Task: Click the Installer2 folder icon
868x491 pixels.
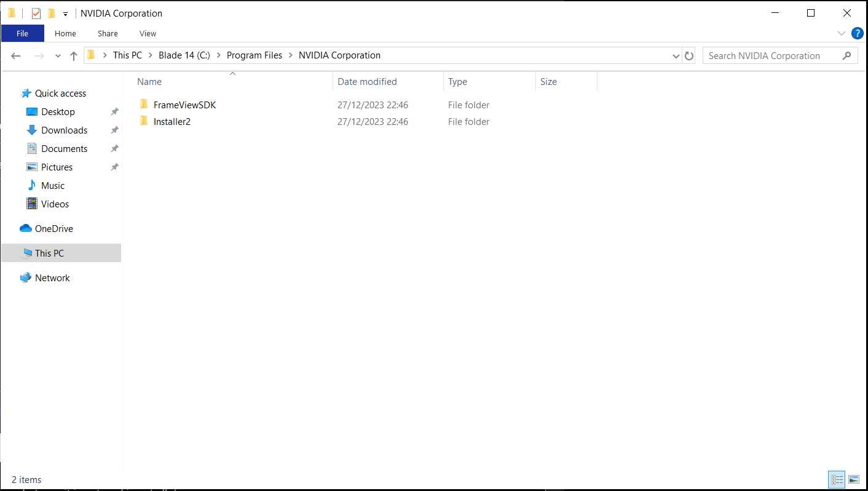Action: click(x=144, y=121)
